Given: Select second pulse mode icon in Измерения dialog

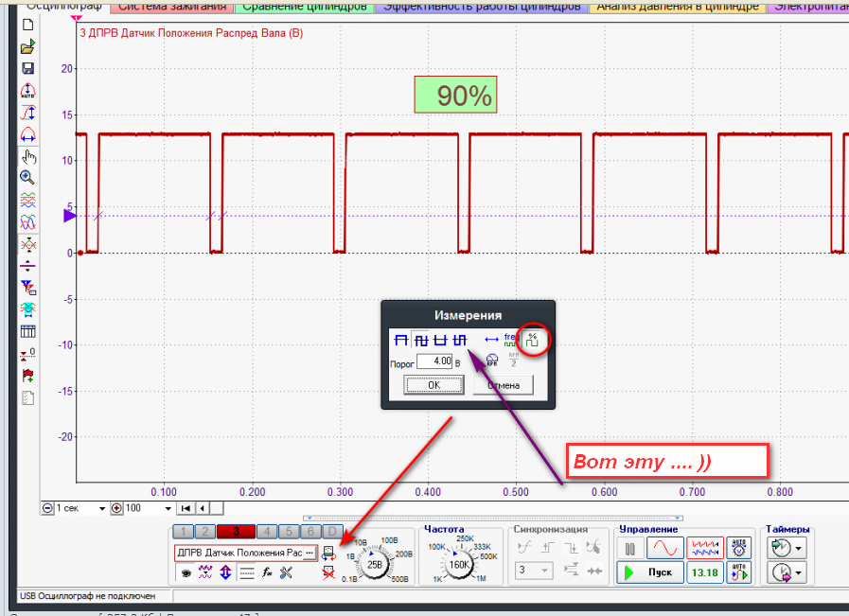Looking at the screenshot, I should pos(420,340).
